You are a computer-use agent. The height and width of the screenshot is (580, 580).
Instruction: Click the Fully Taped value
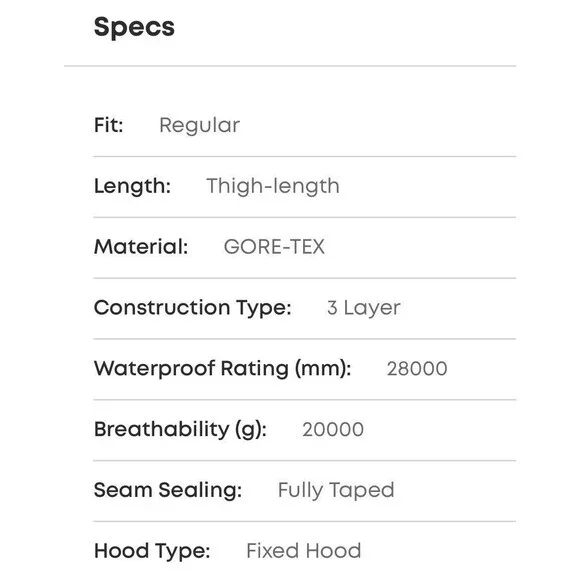tap(336, 490)
